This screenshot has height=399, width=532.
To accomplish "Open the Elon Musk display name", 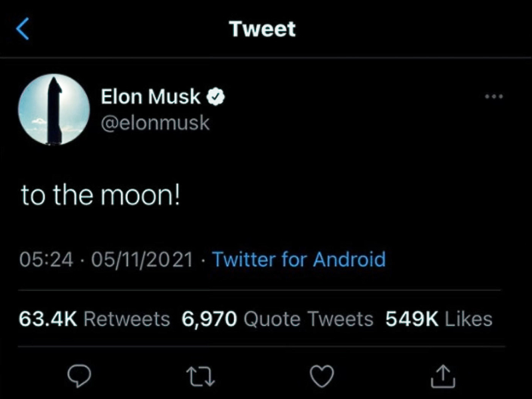I will pyautogui.click(x=150, y=97).
